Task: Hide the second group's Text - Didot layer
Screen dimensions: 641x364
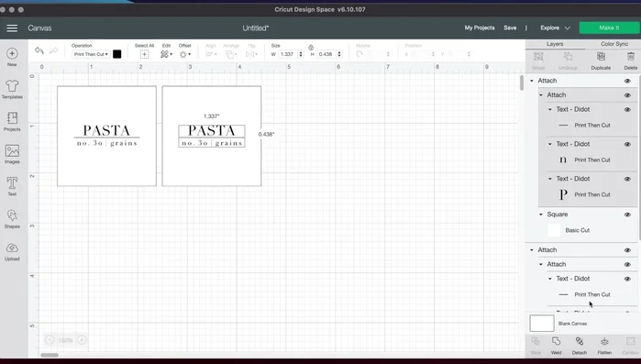Action: click(627, 279)
